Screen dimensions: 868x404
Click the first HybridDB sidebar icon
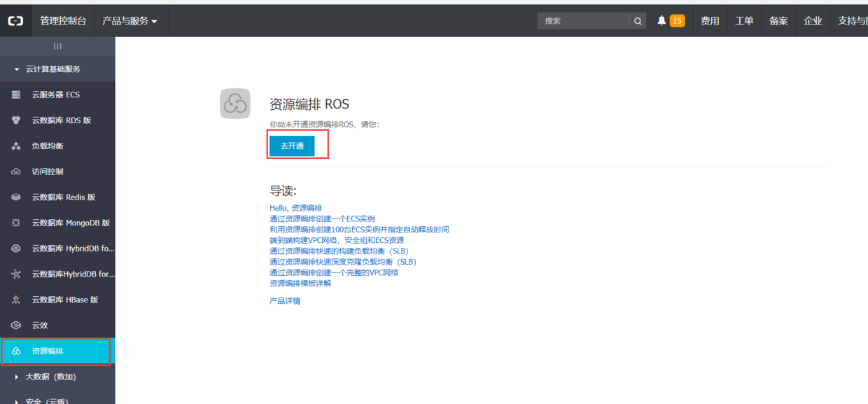tap(16, 249)
